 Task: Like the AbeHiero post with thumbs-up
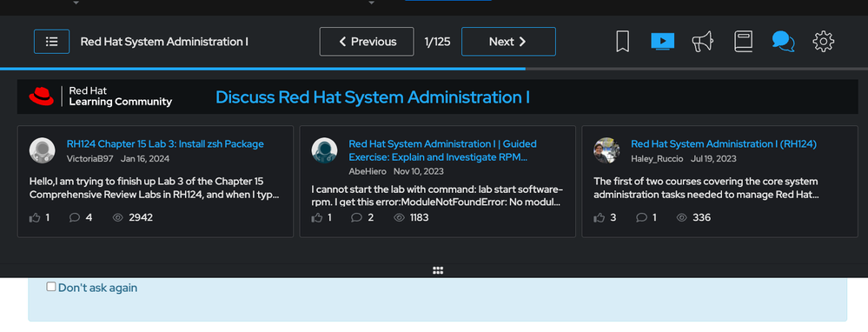click(x=317, y=217)
